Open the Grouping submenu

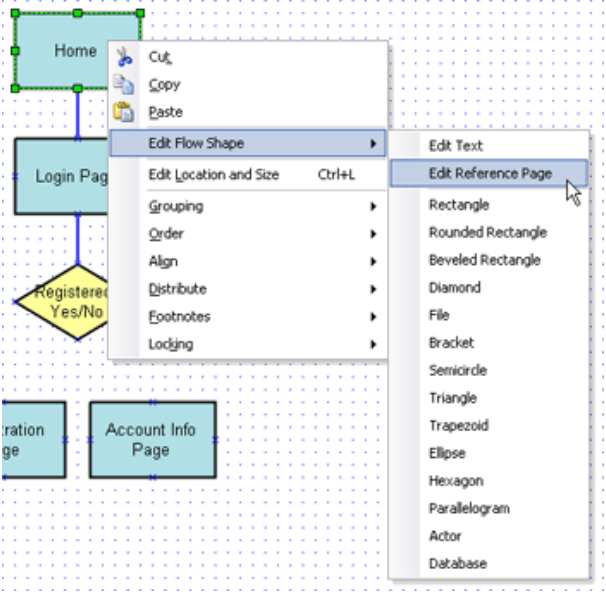pyautogui.click(x=176, y=206)
